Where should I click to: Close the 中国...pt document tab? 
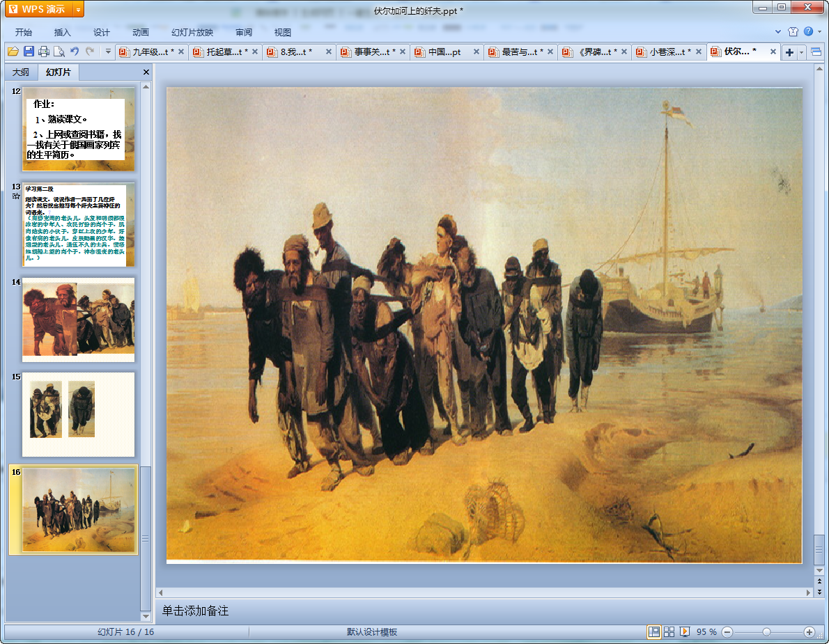click(477, 52)
